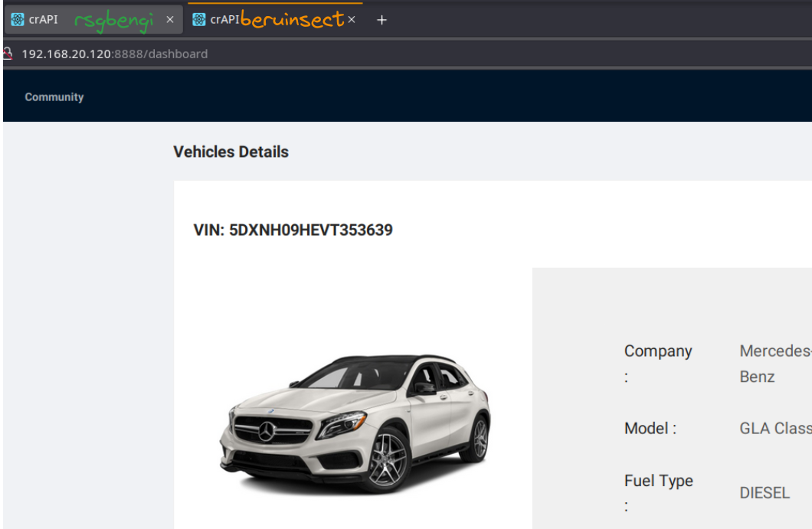The image size is (812, 529).
Task: Close the crAPI tab labeled beruinsect
Action: 352,20
